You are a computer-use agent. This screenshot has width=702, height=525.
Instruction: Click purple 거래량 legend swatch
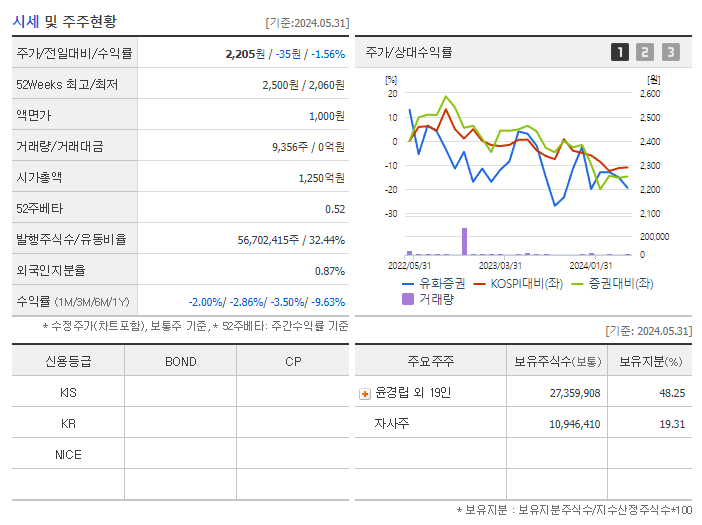(408, 299)
